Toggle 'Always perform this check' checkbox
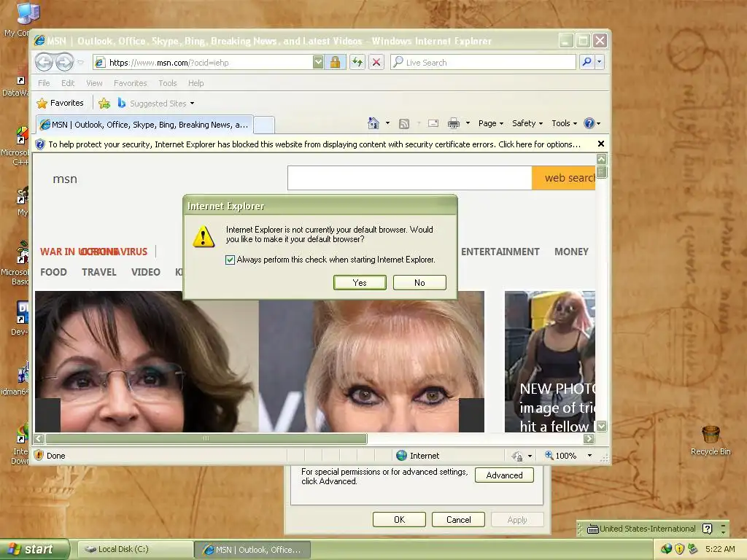 (230, 260)
